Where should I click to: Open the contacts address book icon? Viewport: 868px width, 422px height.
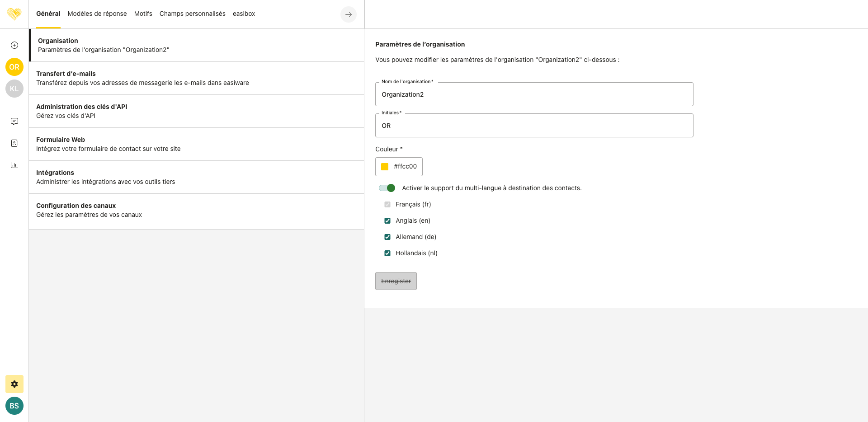click(14, 143)
